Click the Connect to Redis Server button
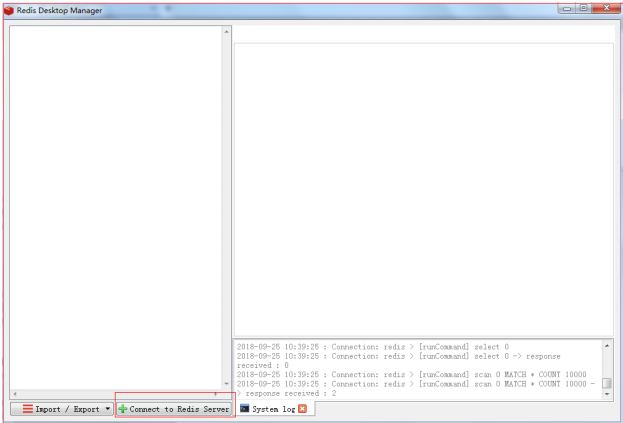Image resolution: width=623 pixels, height=423 pixels. point(174,409)
